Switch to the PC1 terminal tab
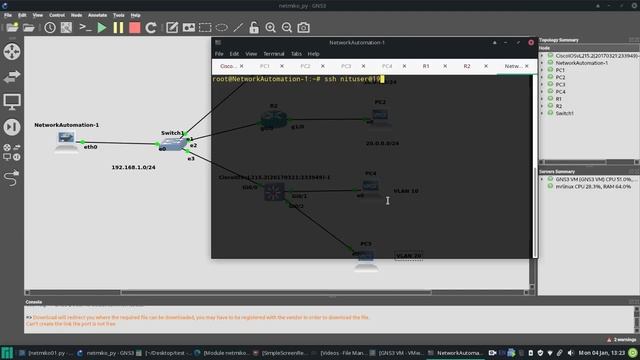 264,66
